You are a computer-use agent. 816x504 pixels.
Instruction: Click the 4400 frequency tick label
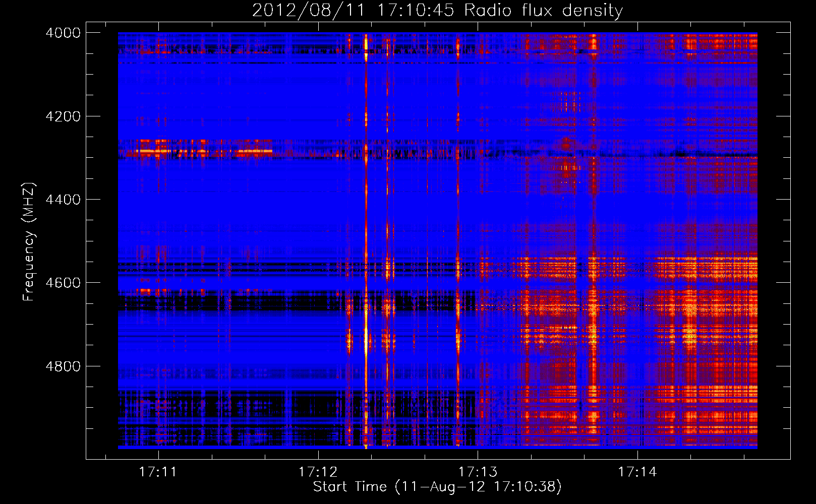tap(63, 200)
